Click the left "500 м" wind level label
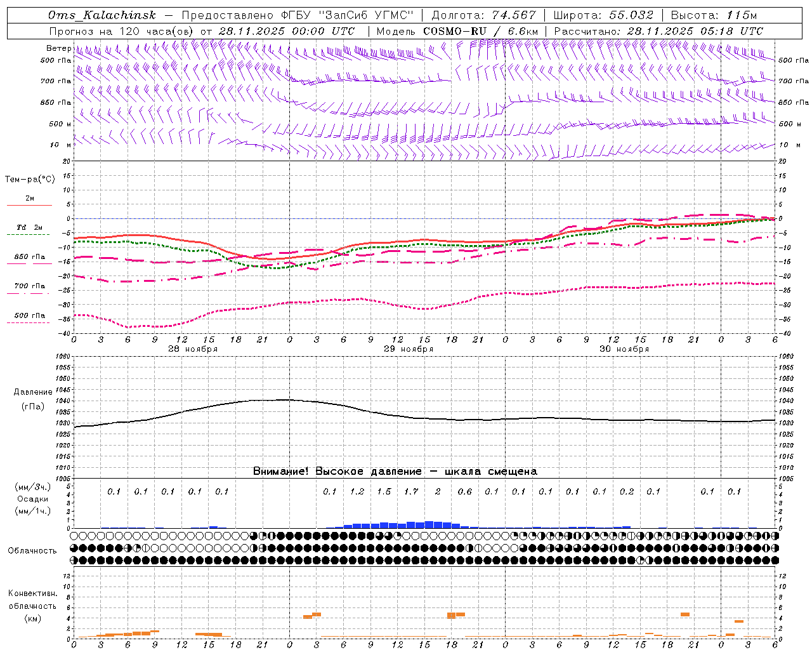Viewport: 812px width, 650px height. point(60,124)
